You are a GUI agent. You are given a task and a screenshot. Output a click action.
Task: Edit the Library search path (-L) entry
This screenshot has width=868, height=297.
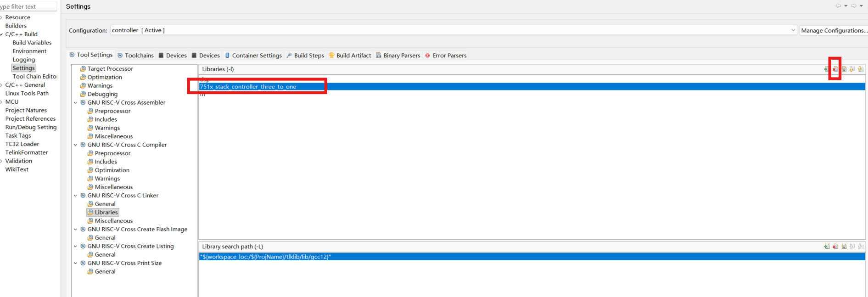point(844,247)
